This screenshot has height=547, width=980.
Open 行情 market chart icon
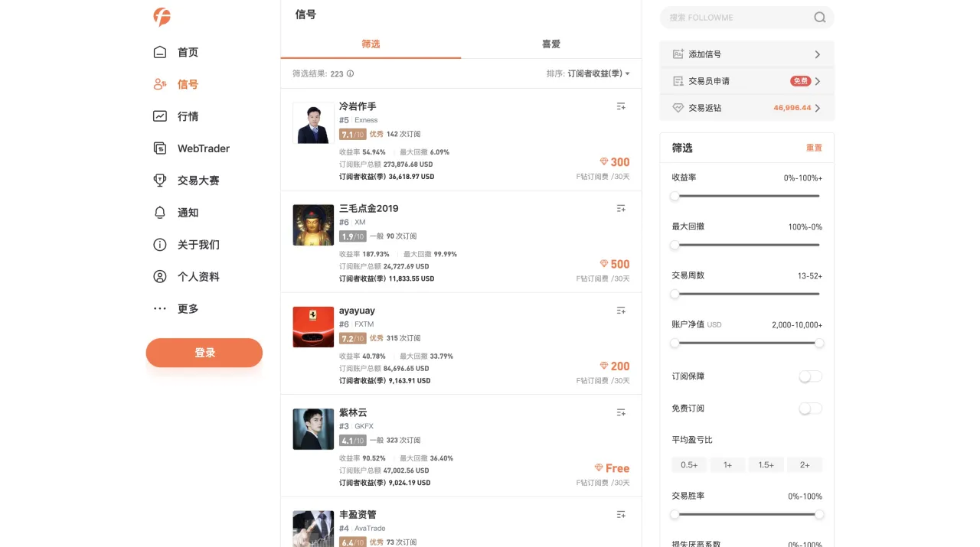tap(160, 116)
